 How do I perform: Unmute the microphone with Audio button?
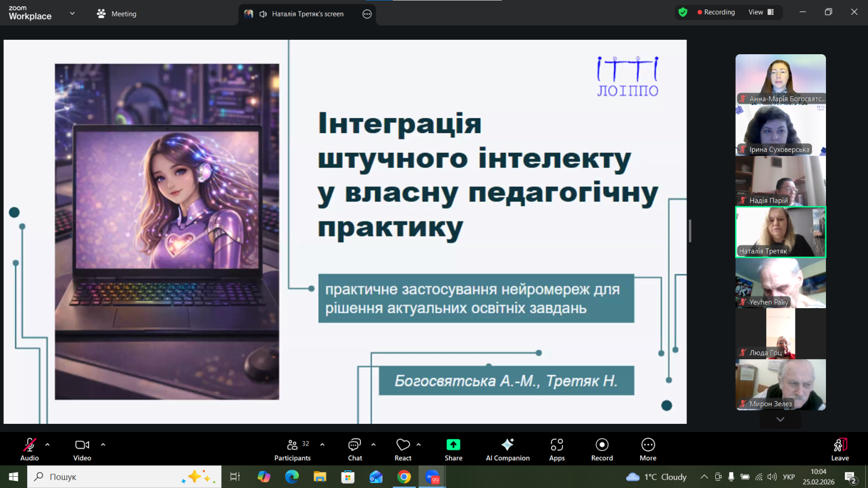pyautogui.click(x=29, y=449)
